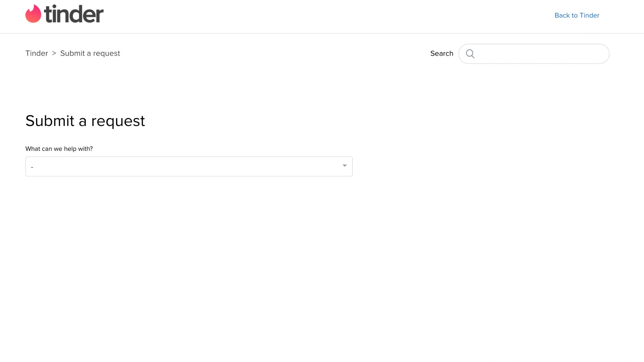The height and width of the screenshot is (362, 644).
Task: Activate the search icon inside the search bar
Action: click(x=471, y=54)
